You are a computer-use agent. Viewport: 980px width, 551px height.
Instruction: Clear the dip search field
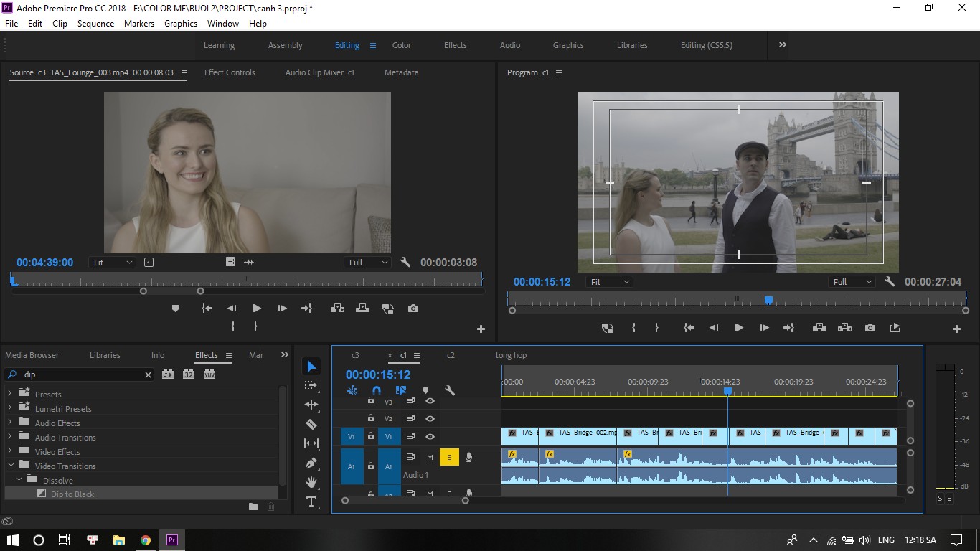[149, 375]
